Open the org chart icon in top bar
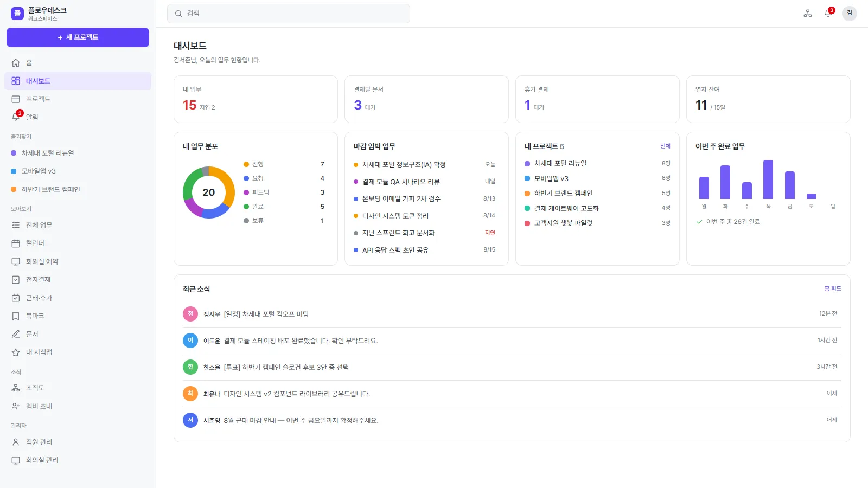Viewport: 868px width, 488px height. 808,14
